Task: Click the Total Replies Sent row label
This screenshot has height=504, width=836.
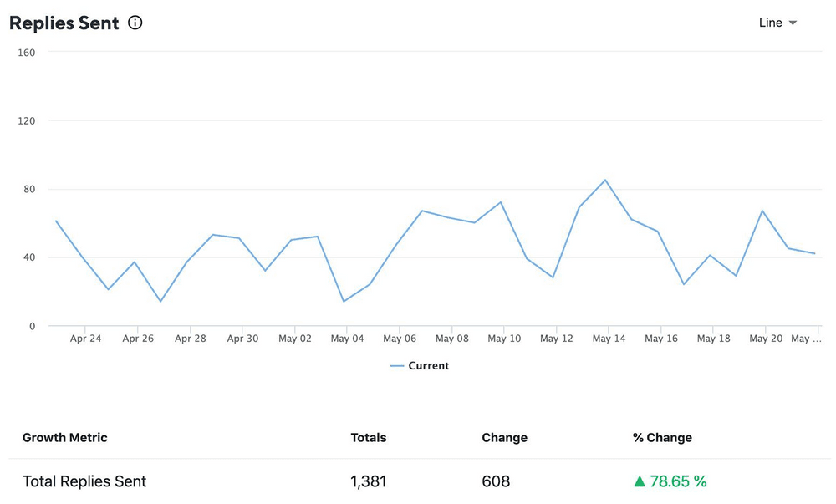Action: click(84, 481)
